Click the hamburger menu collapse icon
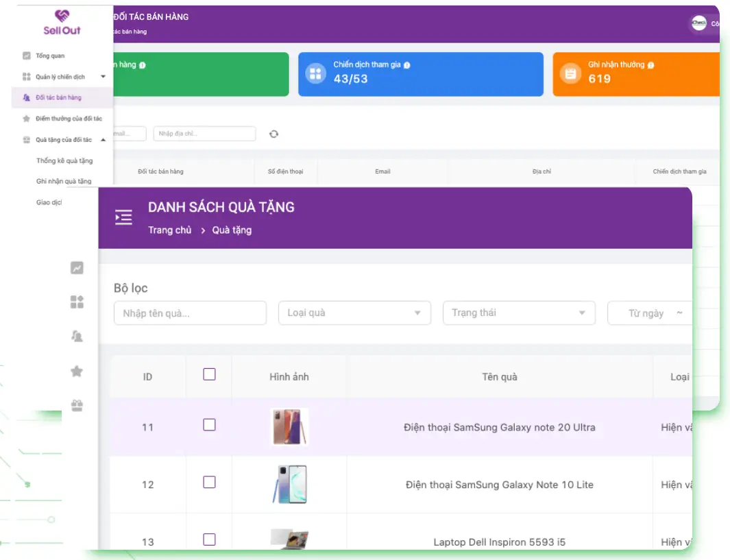Screen dimensions: 730x560 pyautogui.click(x=123, y=218)
